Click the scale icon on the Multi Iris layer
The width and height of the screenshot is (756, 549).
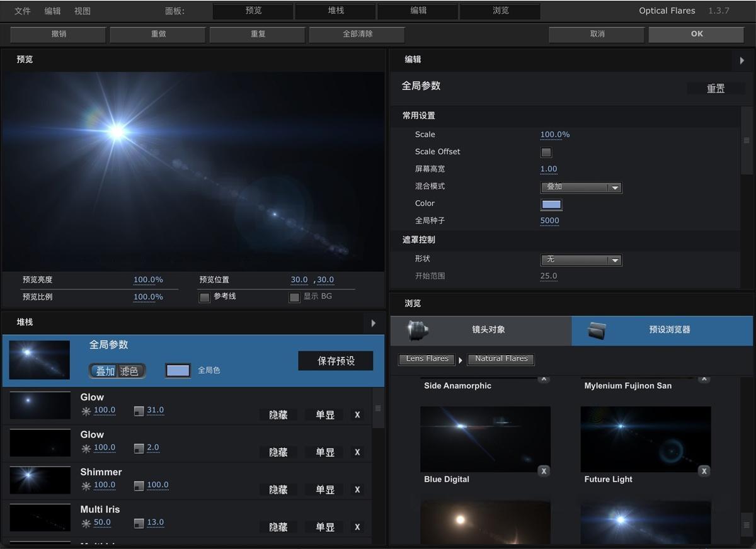pyautogui.click(x=139, y=523)
